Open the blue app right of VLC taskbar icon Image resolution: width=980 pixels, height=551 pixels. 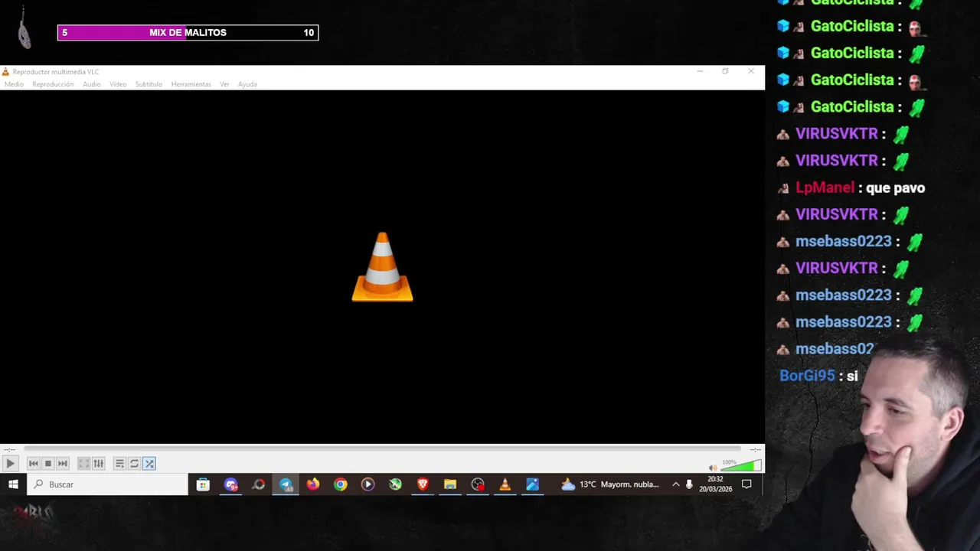coord(532,484)
